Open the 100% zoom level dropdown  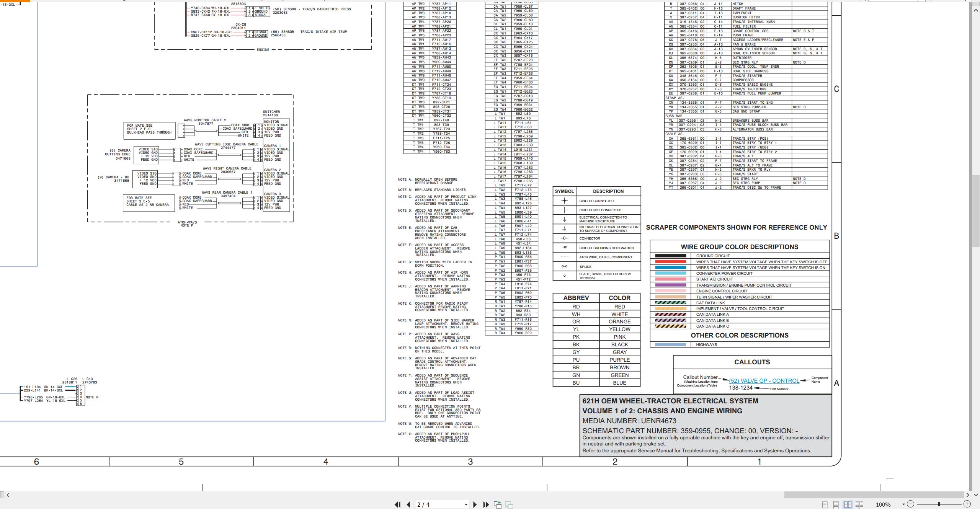pos(903,504)
